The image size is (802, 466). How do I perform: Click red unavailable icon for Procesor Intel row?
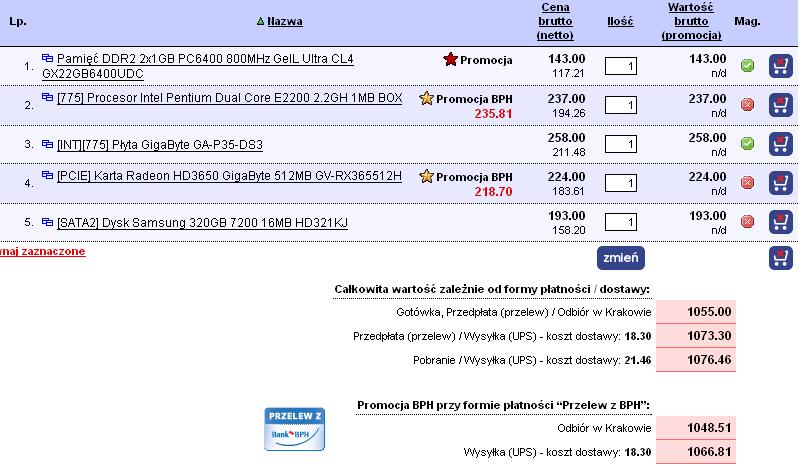pos(747,104)
